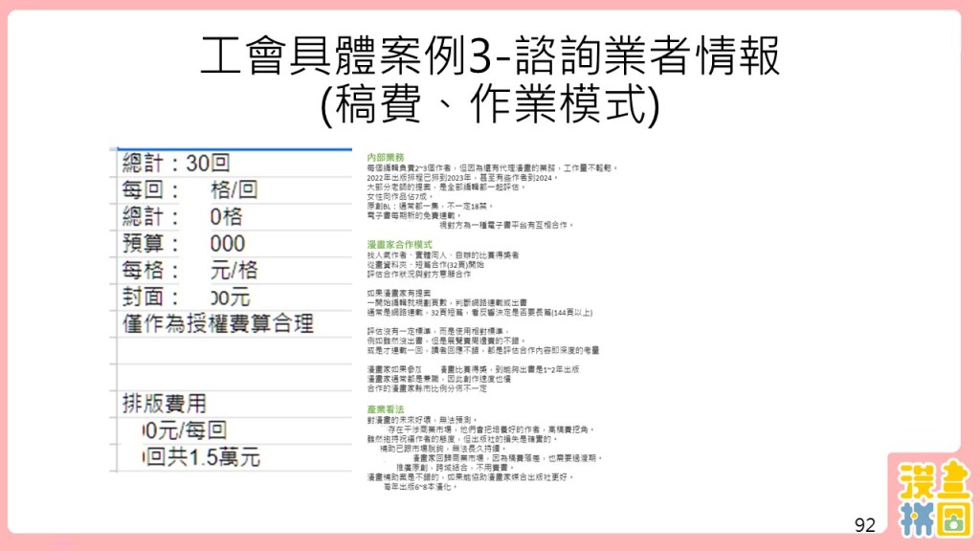Screen dimensions: 980x551
Task: Select the 總計：30回 cell
Action: click(177, 164)
